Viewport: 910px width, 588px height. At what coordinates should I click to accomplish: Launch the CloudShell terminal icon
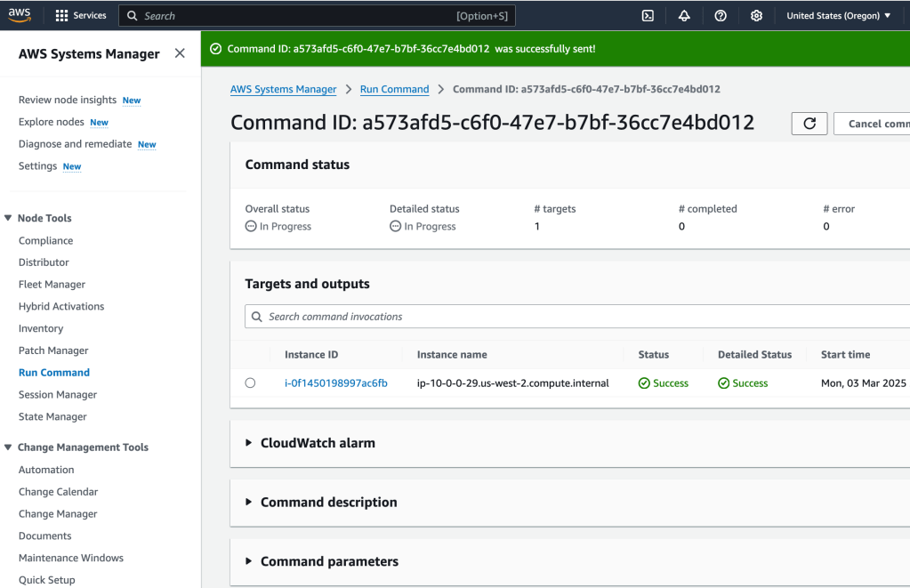point(648,15)
